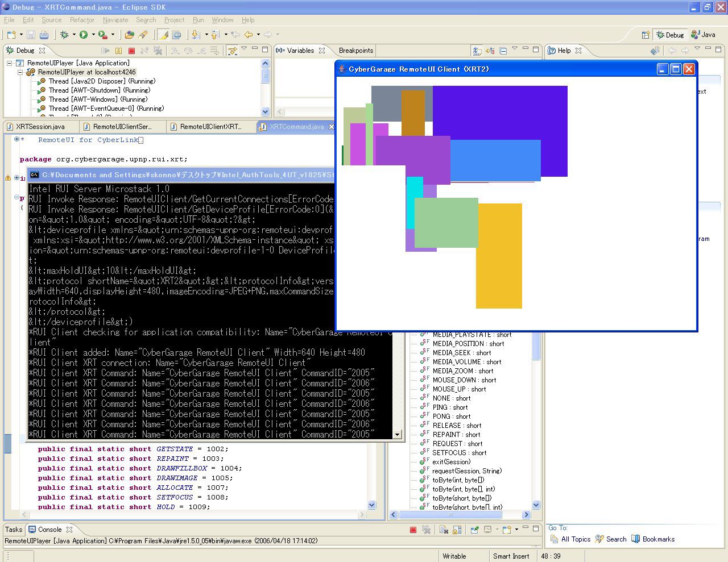Click the green Run toolbar button
The height and width of the screenshot is (562, 728).
[x=84, y=35]
